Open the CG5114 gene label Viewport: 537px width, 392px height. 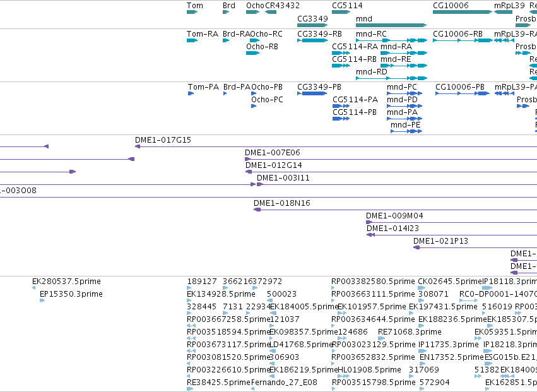[x=347, y=6]
